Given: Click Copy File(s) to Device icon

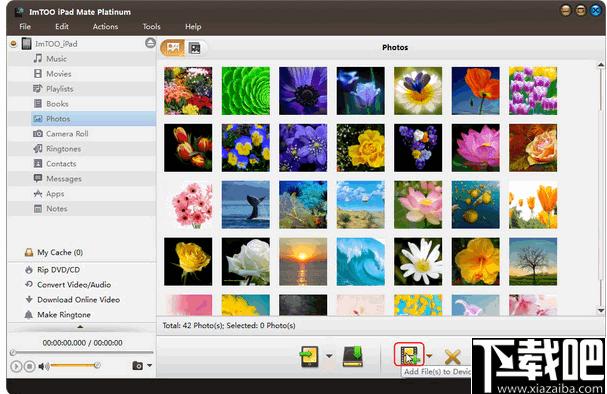Looking at the screenshot, I should [x=309, y=356].
